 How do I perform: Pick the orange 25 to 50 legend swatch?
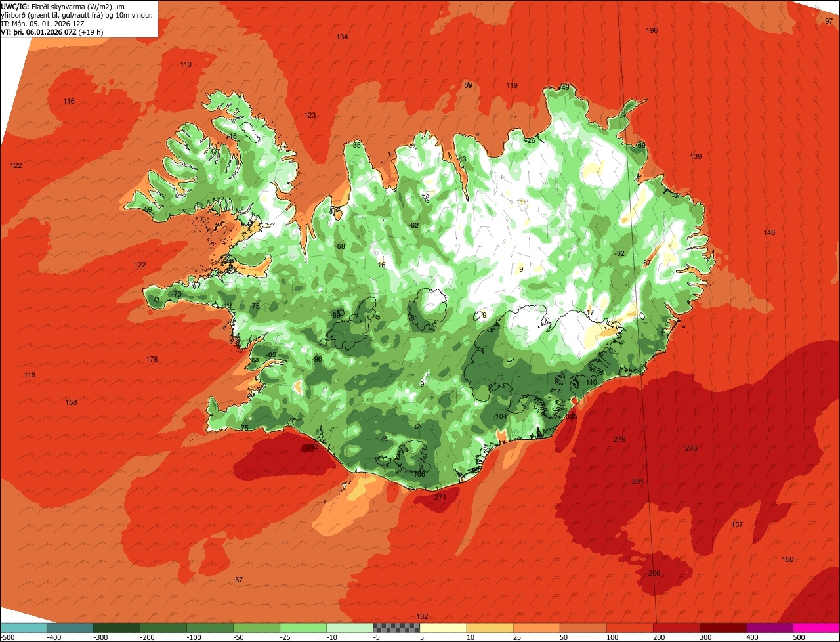(536, 628)
